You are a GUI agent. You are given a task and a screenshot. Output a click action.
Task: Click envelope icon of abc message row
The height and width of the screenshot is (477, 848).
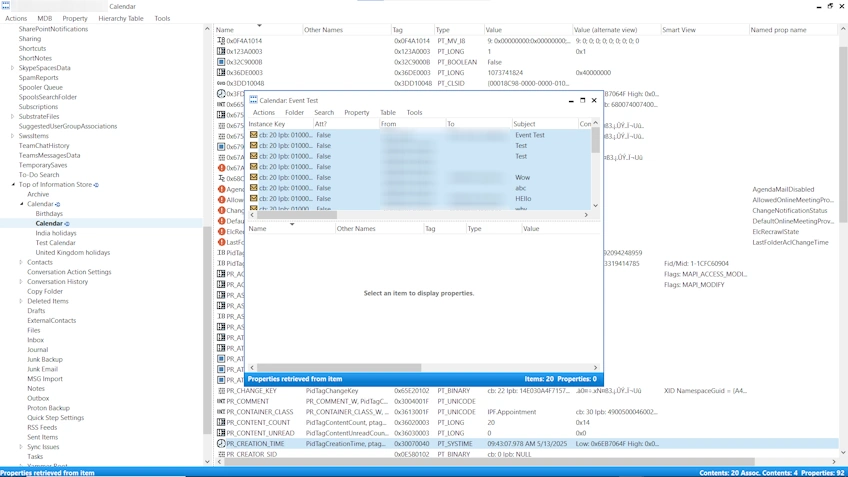(x=254, y=188)
